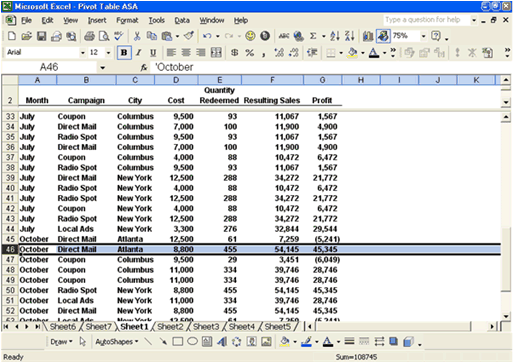The height and width of the screenshot is (364, 515).
Task: Open the Font Color dropdown arrow
Action: (385, 53)
